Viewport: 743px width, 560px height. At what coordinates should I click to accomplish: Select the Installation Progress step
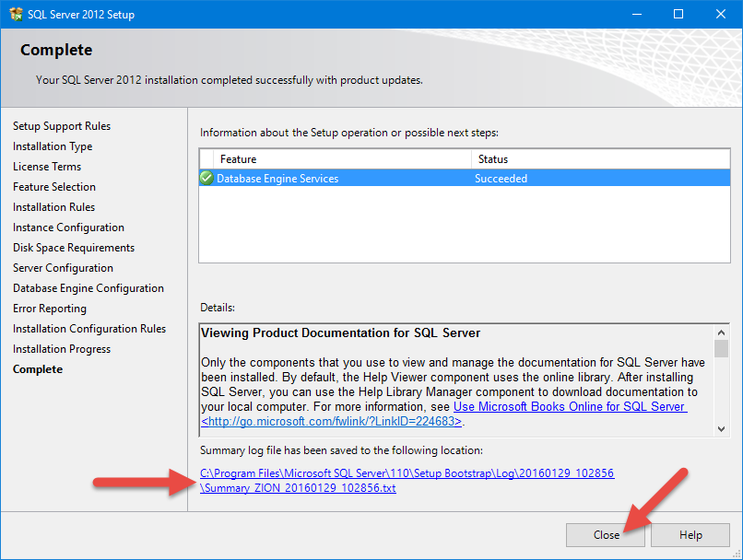coord(62,349)
